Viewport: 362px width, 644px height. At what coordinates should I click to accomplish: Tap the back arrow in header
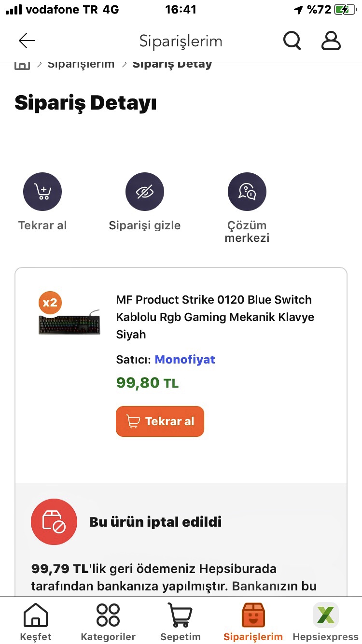tap(27, 41)
